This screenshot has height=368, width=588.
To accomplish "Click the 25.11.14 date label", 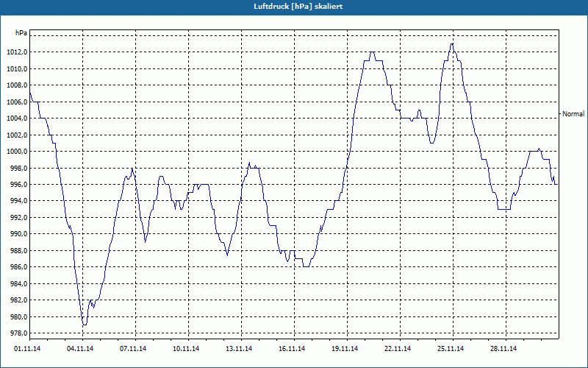I will pos(451,349).
